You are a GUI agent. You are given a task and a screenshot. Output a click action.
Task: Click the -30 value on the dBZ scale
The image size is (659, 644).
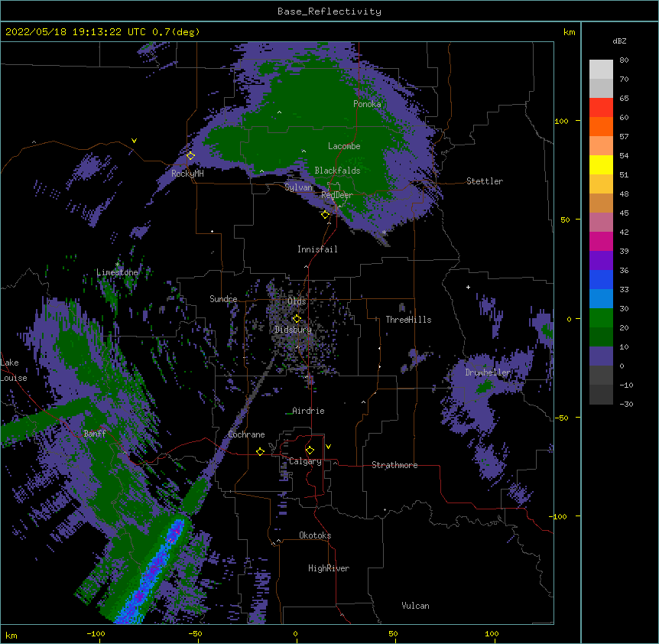tap(626, 404)
